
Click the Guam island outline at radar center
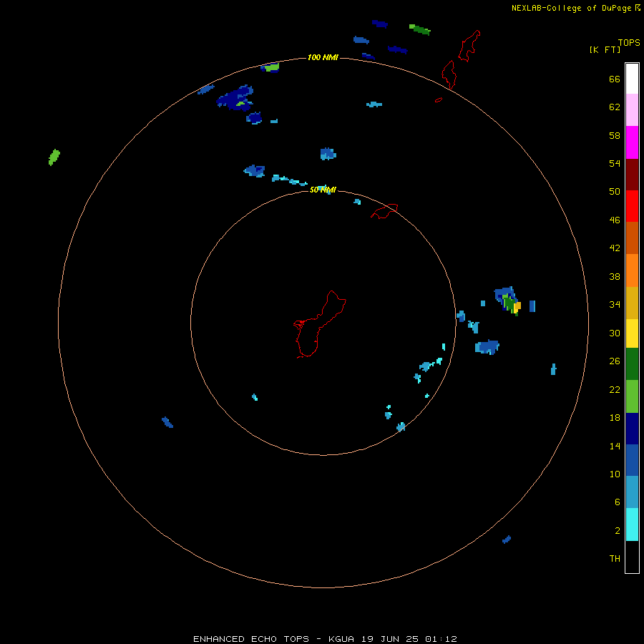click(320, 324)
